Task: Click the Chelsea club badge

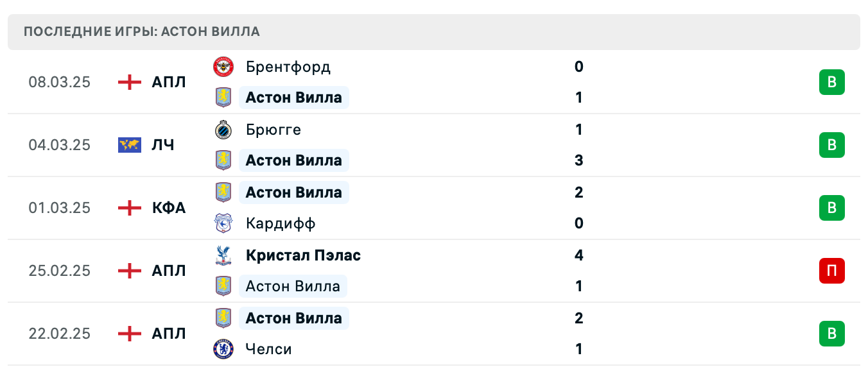Action: pyautogui.click(x=223, y=349)
